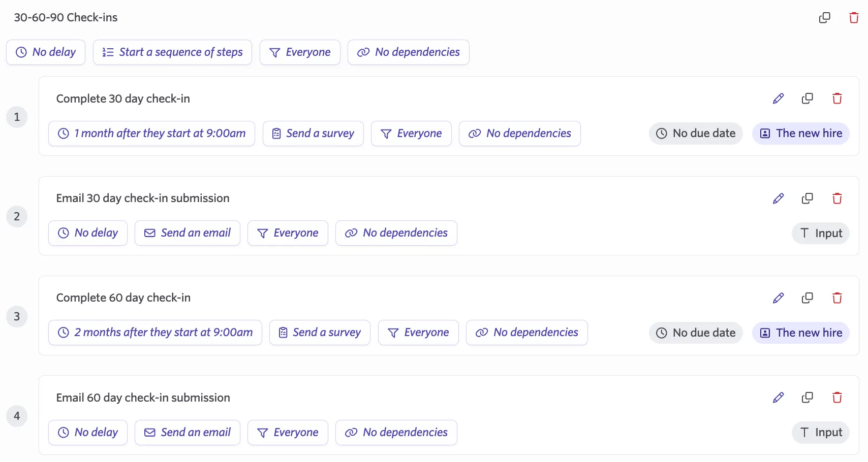
Task: Open Everyone filter in Complete 30 day check-in
Action: coord(411,134)
